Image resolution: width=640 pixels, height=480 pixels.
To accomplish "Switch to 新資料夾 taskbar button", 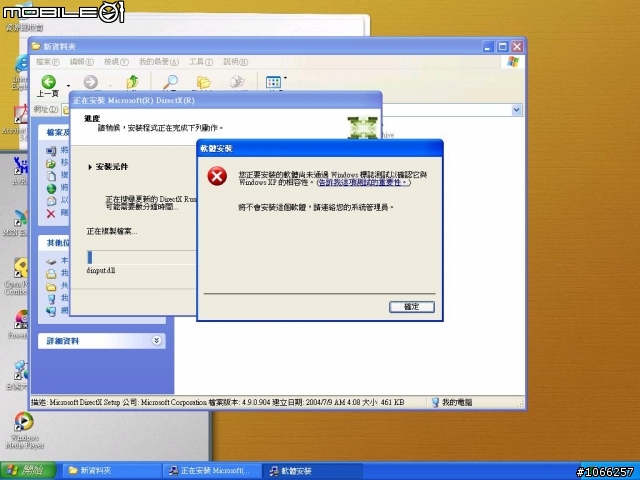I will pyautogui.click(x=111, y=471).
